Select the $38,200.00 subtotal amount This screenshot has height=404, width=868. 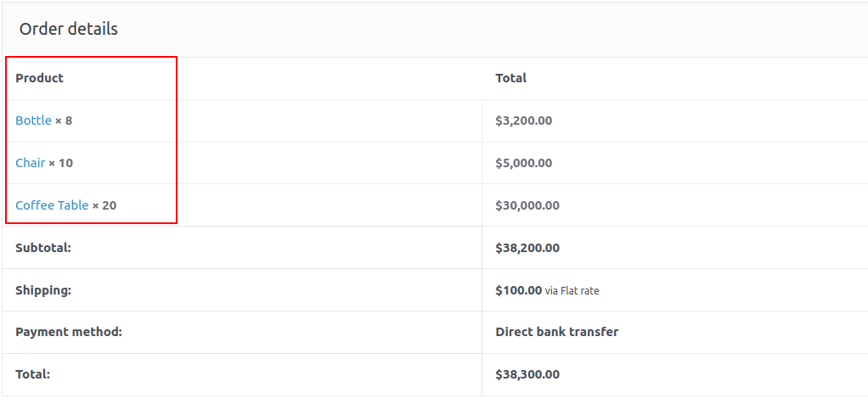pyautogui.click(x=527, y=248)
